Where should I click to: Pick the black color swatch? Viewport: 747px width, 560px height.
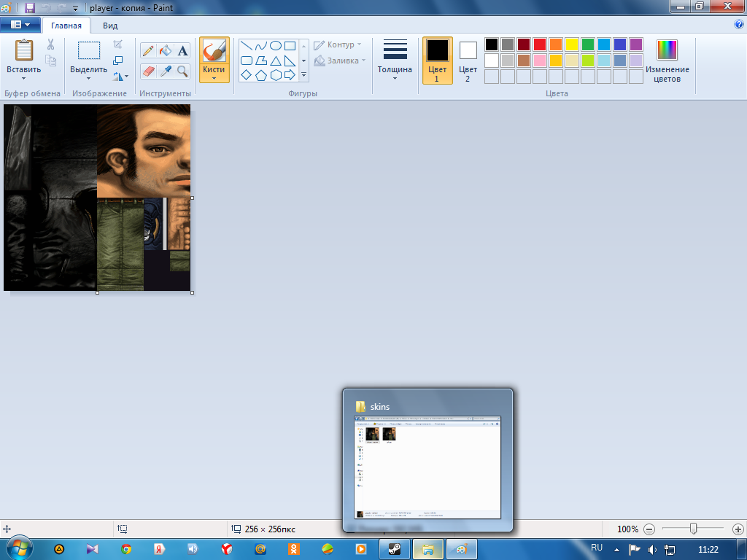pos(492,44)
